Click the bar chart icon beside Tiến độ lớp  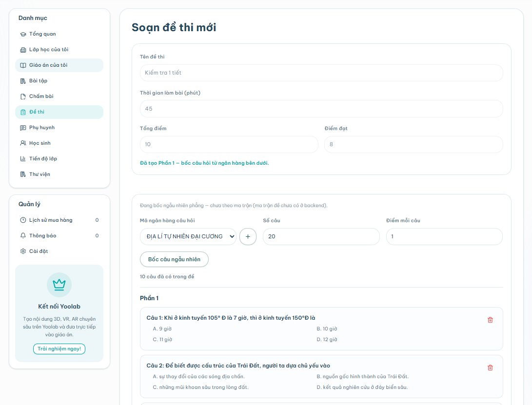(x=23, y=159)
